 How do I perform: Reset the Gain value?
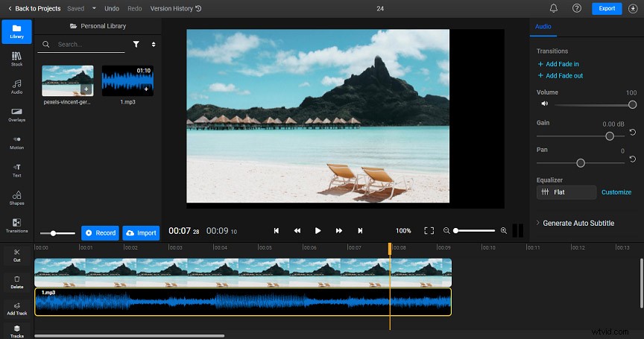[x=633, y=132]
